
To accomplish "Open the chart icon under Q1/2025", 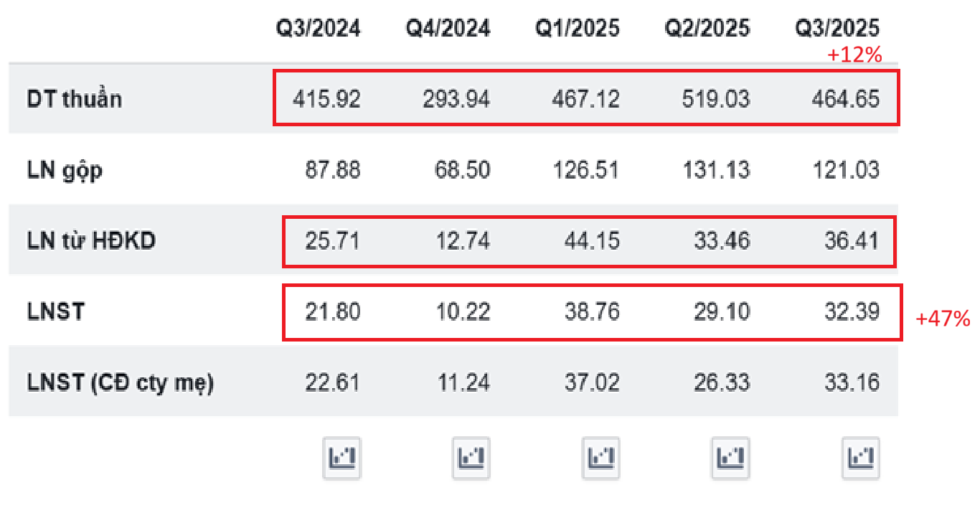I will point(600,457).
